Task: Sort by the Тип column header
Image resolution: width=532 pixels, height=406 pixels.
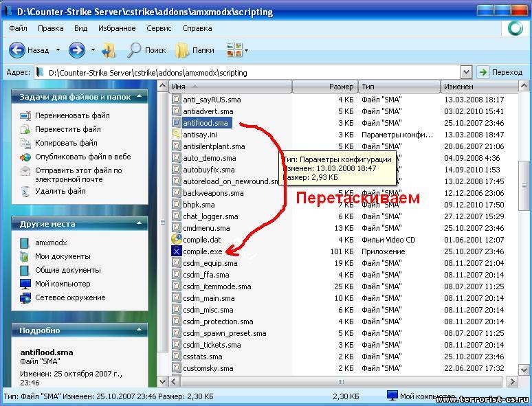Action: tap(399, 87)
